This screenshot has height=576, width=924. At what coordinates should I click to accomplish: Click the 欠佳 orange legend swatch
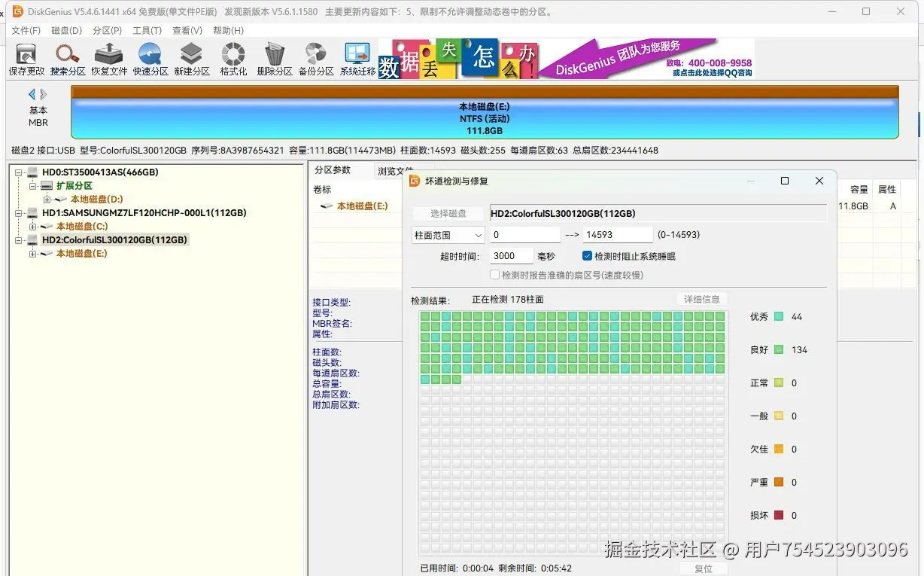coord(779,450)
